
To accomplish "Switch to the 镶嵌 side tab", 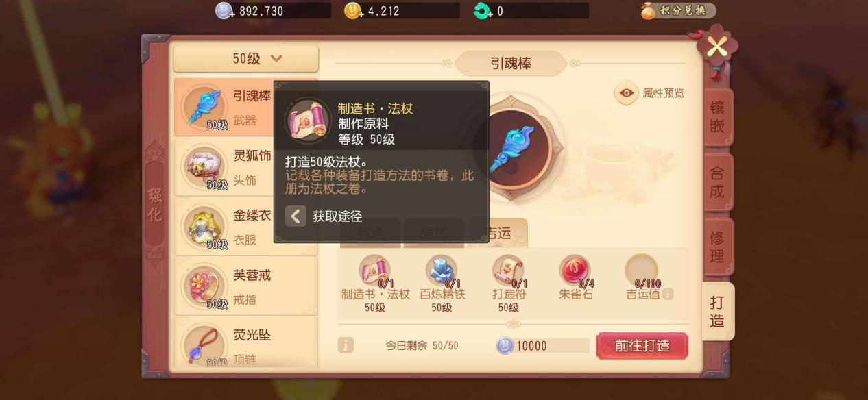I will pos(717,117).
